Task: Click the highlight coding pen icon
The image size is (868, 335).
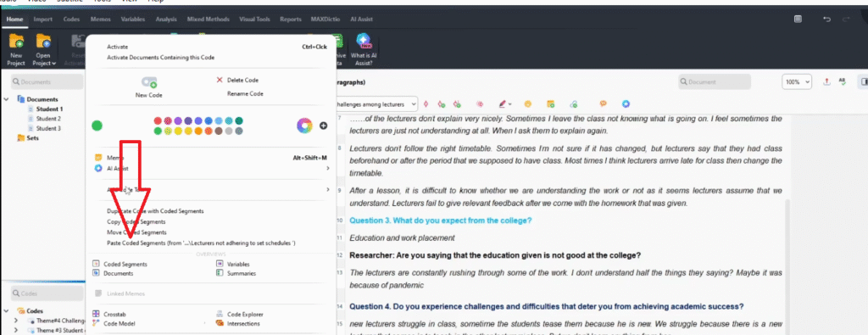Action: point(503,103)
